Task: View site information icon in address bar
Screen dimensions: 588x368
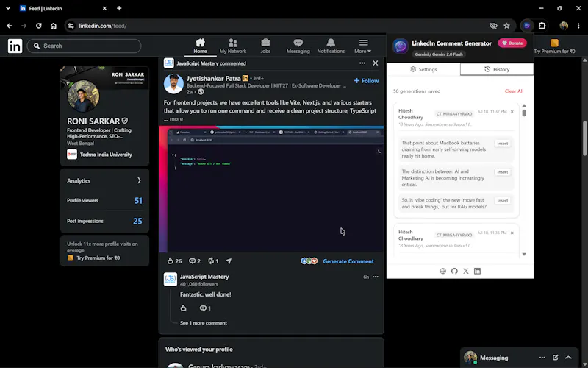Action: pyautogui.click(x=71, y=26)
